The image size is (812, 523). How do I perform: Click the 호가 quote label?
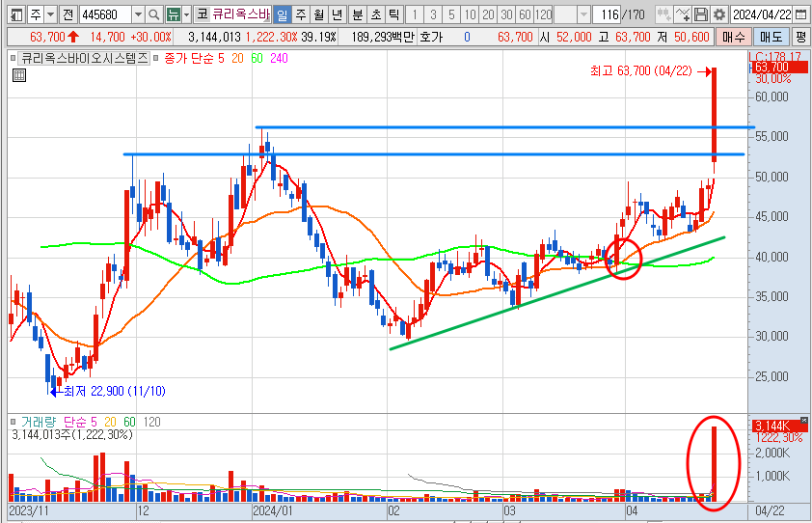click(x=431, y=37)
